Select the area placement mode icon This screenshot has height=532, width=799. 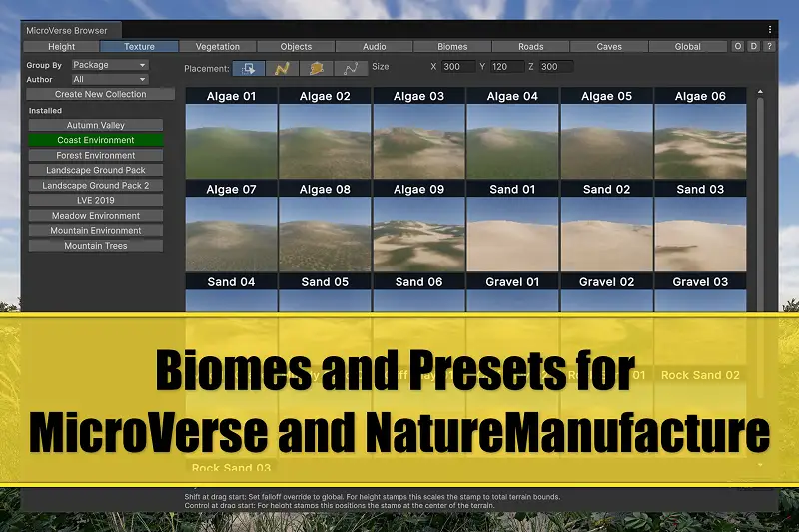click(x=317, y=68)
